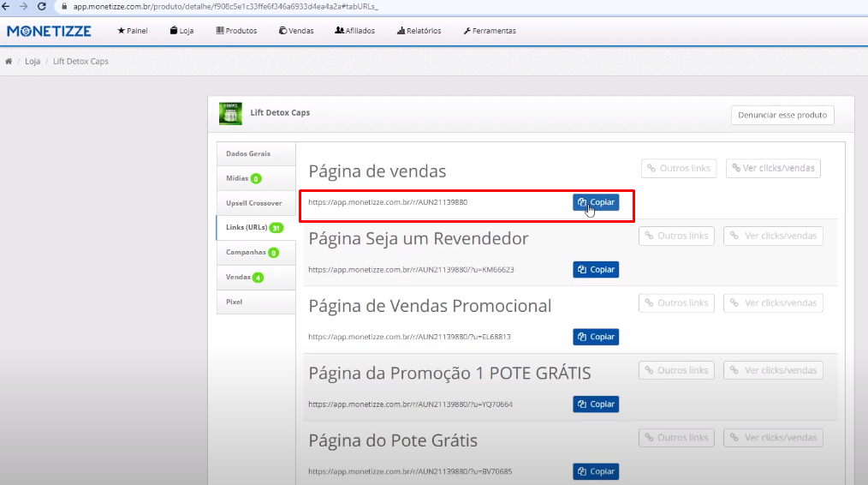
Task: Click the URL ending u=BV70685
Action: pyautogui.click(x=410, y=471)
